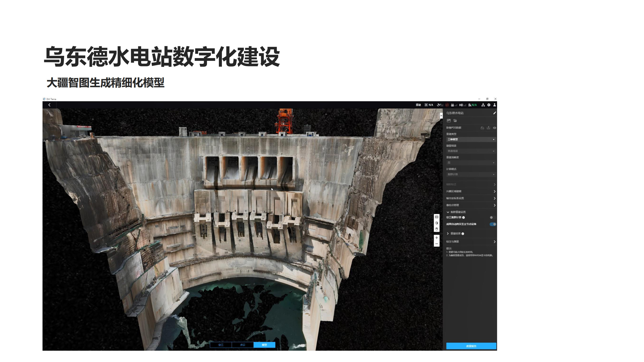Screen dimensions: 644x362
Task: Zoom out with the minus button
Action: (x=437, y=244)
